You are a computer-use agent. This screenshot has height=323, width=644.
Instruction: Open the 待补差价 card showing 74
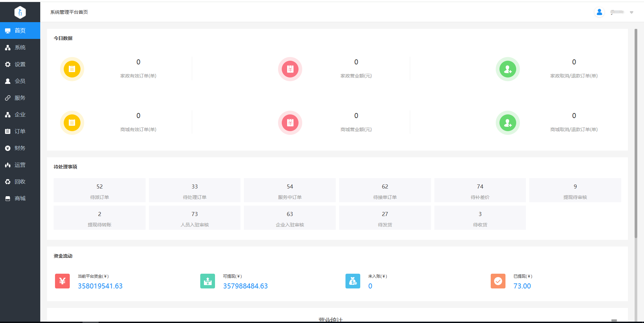[480, 190]
